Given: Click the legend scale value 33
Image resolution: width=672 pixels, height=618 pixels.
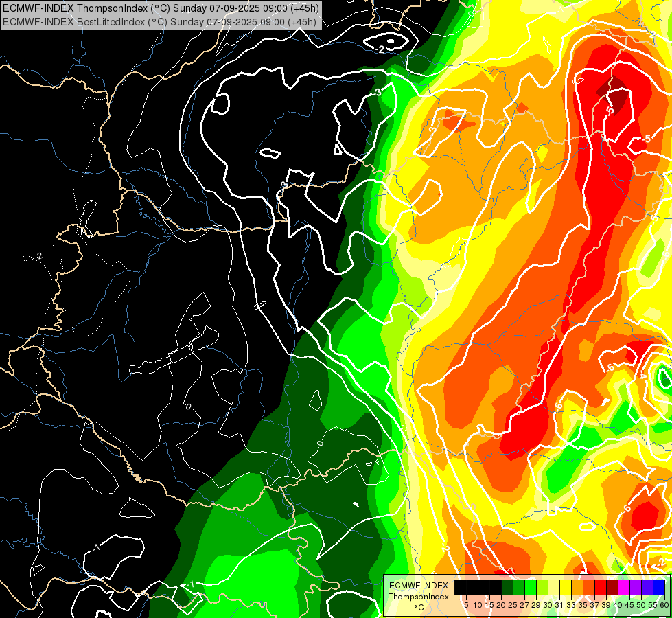Looking at the screenshot, I should 571,605.
